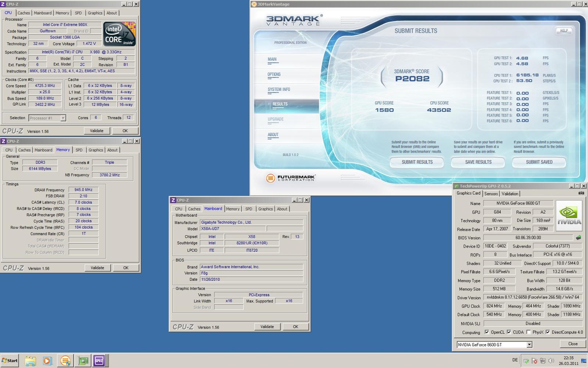Click Validate in the Mainboard window
This screenshot has width=588, height=368.
[267, 327]
